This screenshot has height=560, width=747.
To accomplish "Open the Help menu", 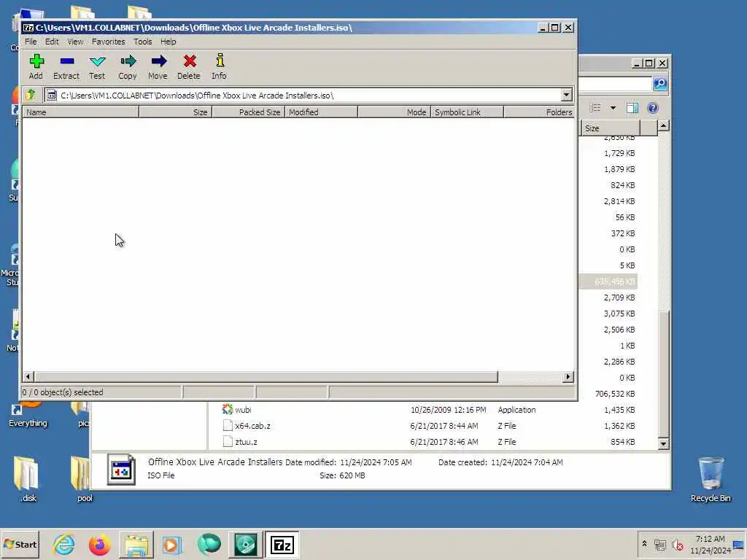I will coord(169,42).
